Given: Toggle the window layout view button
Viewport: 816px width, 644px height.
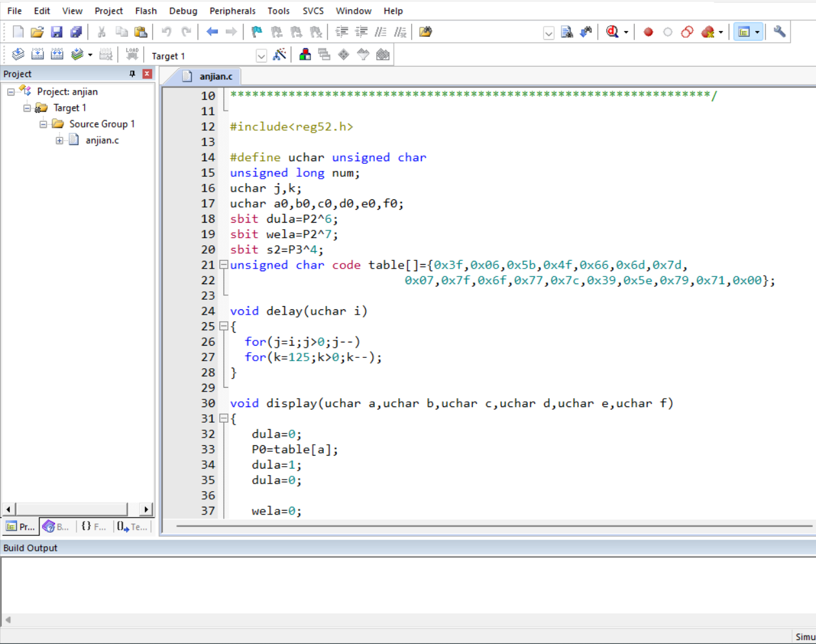Looking at the screenshot, I should (x=744, y=32).
